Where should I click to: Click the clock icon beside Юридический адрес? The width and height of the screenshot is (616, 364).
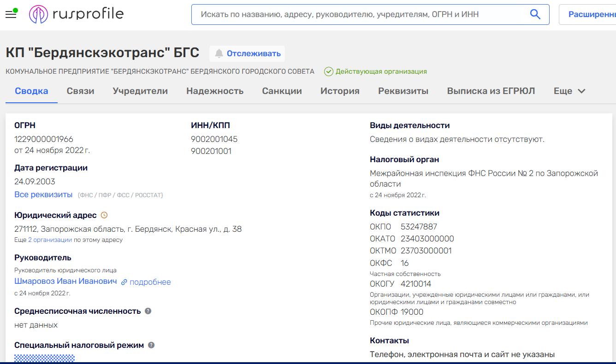(x=104, y=215)
